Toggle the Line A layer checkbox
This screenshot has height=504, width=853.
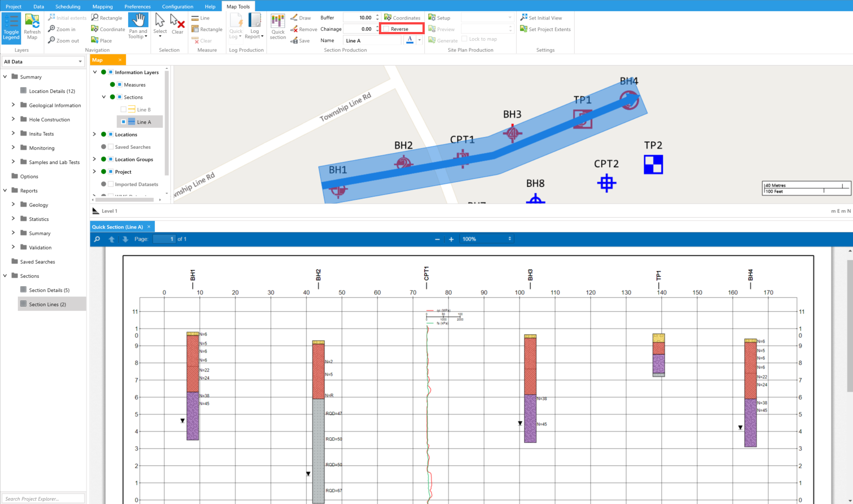(x=124, y=122)
